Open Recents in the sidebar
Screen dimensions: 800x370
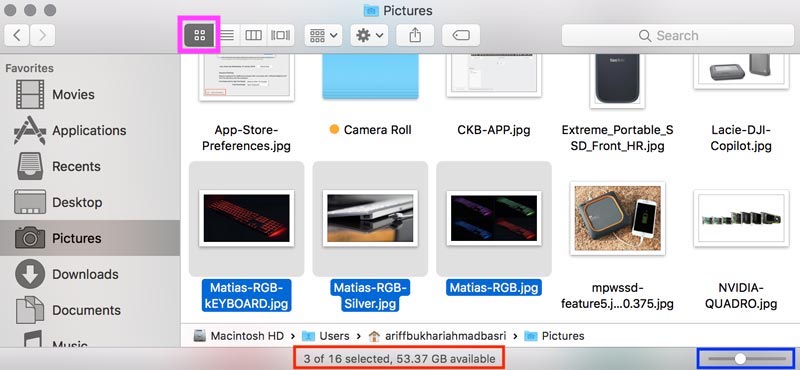tap(90, 166)
